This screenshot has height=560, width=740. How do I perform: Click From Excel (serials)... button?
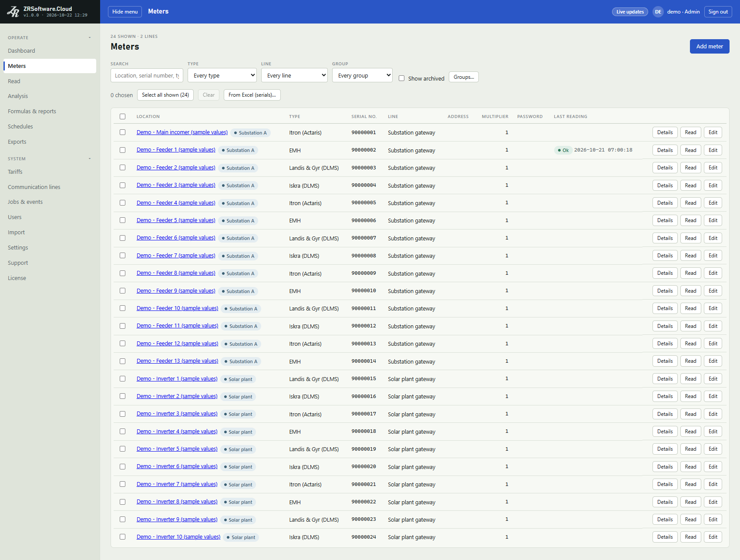click(x=252, y=95)
